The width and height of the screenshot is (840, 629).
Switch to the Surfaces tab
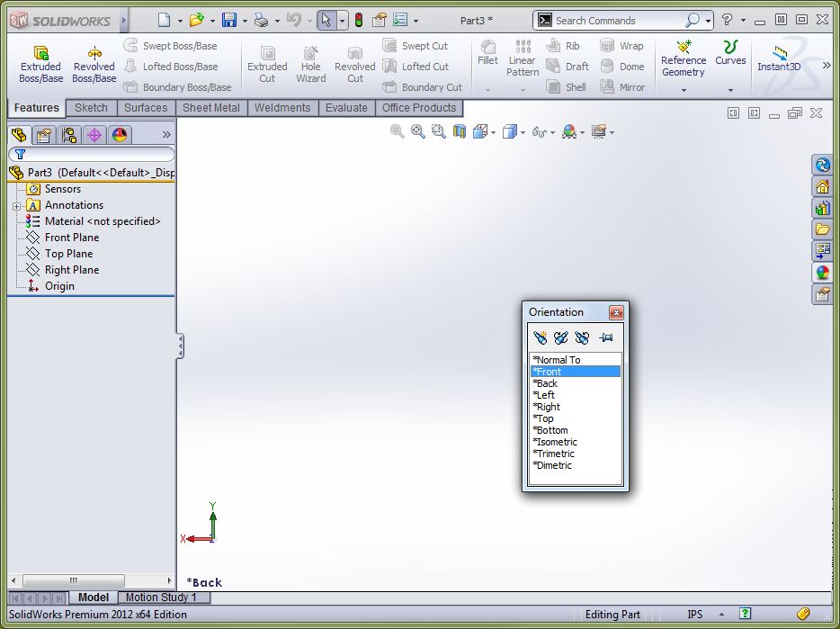point(146,108)
